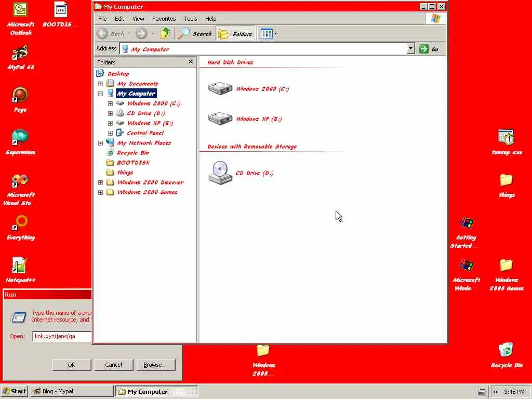532x399 pixels.
Task: Click Cancel in Run dialog
Action: (113, 365)
